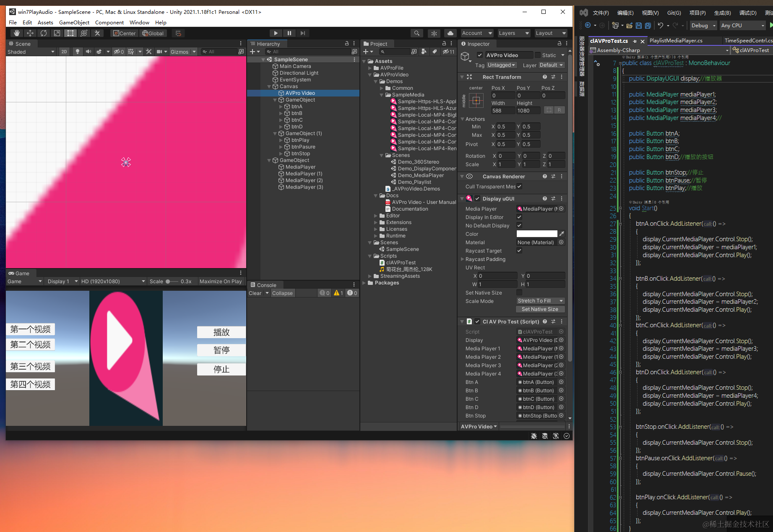Toggle the Static checkbox
The image size is (773, 532).
click(538, 55)
